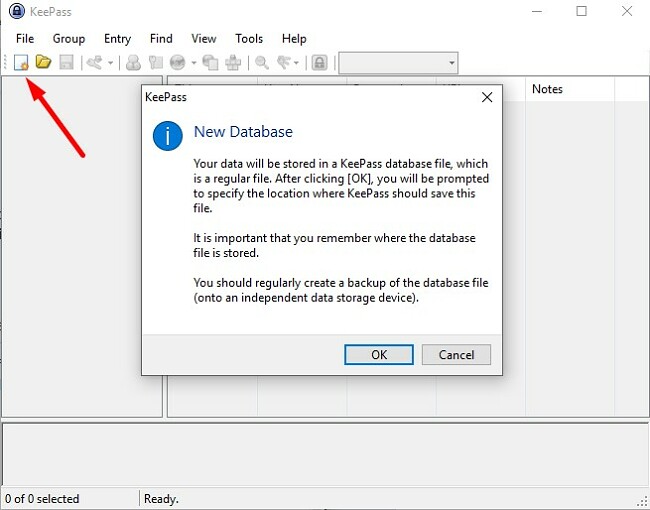Open the Add Entry dropdown arrow
Viewport: 650px width, 510px height.
tap(110, 63)
